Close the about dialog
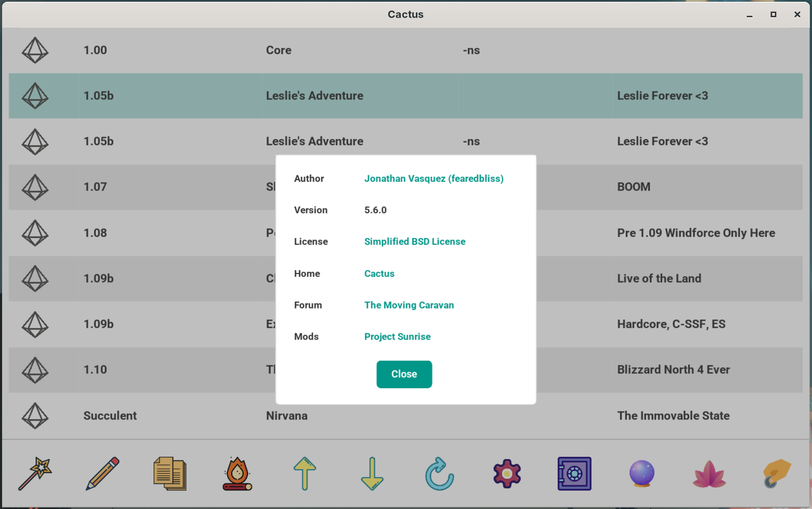 [x=404, y=374]
